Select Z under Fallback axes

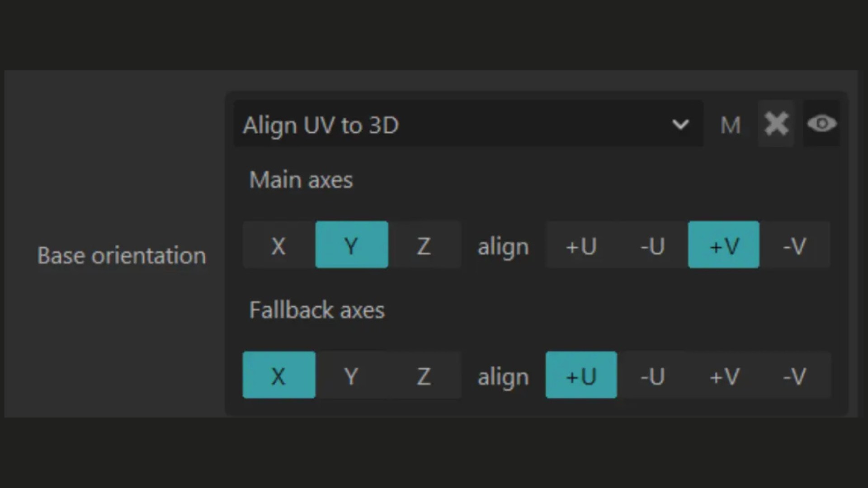pos(424,375)
